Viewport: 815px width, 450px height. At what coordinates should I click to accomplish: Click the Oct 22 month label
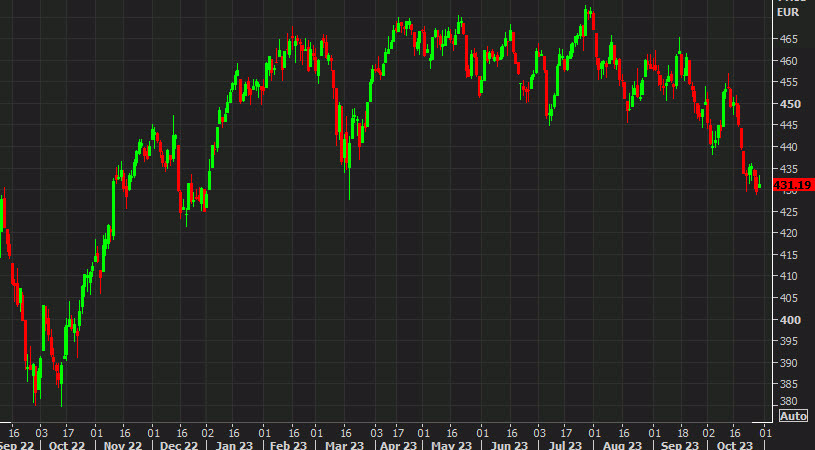pos(67,445)
